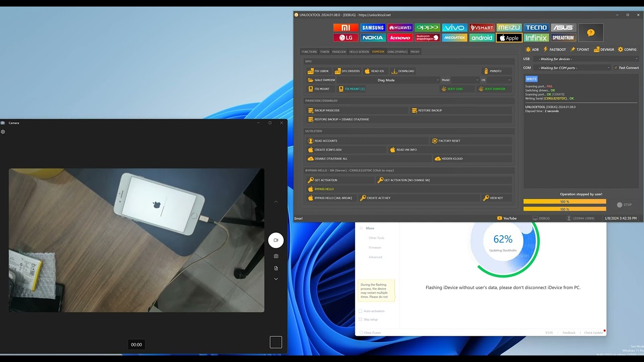The width and height of the screenshot is (644, 362).
Task: Select the Spreadtrum brand tile
Action: click(563, 38)
